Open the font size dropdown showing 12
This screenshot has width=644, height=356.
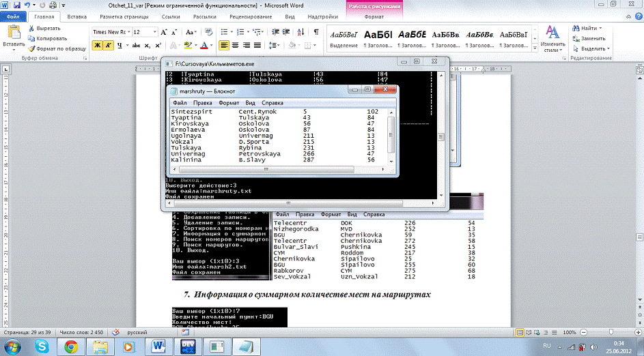[154, 32]
